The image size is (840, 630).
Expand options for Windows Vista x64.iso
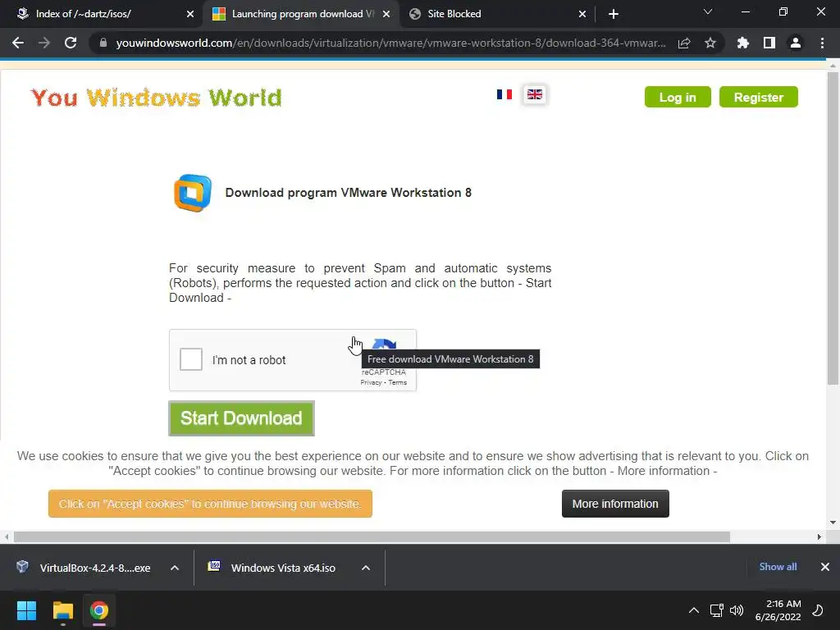point(366,568)
